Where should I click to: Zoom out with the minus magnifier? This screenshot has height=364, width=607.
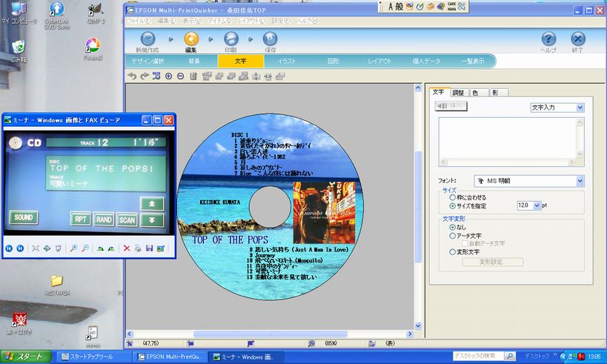(180, 76)
